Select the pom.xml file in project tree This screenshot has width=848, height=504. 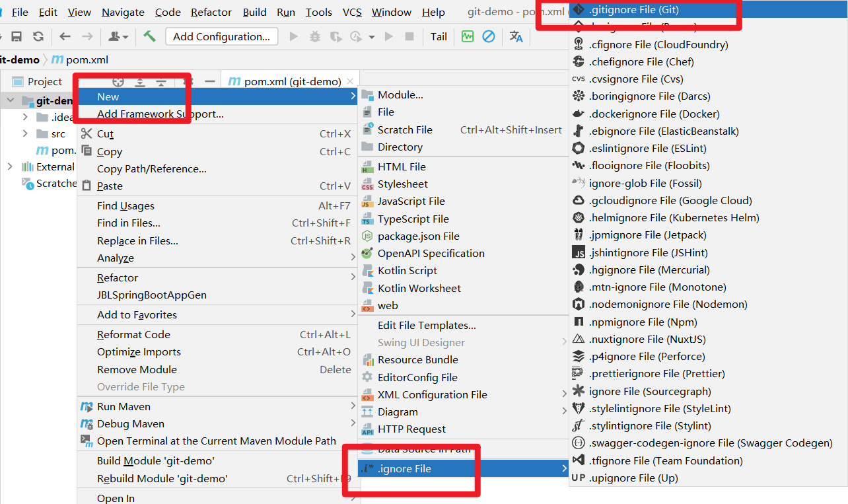click(56, 151)
